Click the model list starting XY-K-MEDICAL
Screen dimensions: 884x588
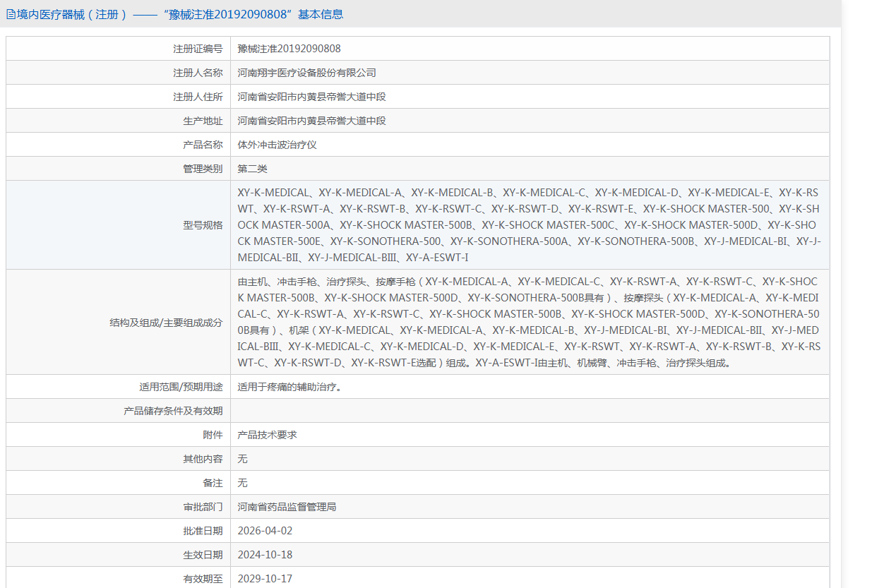(x=530, y=225)
